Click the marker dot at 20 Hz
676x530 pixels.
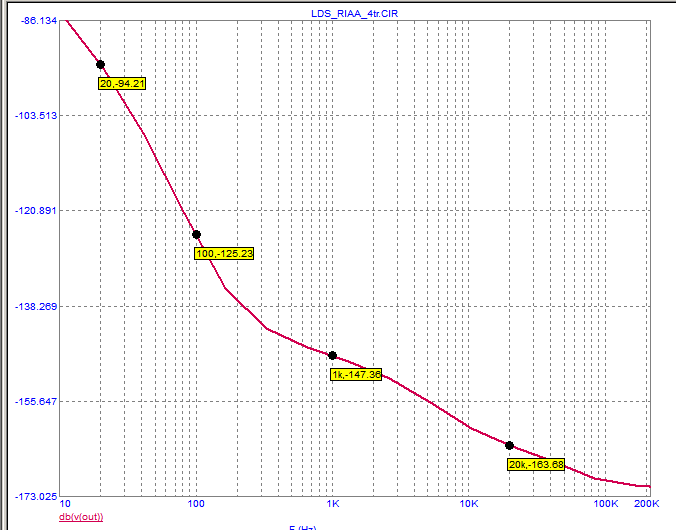point(100,65)
